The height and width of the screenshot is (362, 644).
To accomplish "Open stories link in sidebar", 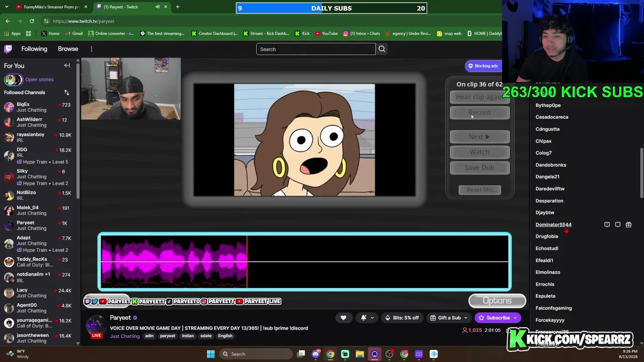I will [39, 79].
